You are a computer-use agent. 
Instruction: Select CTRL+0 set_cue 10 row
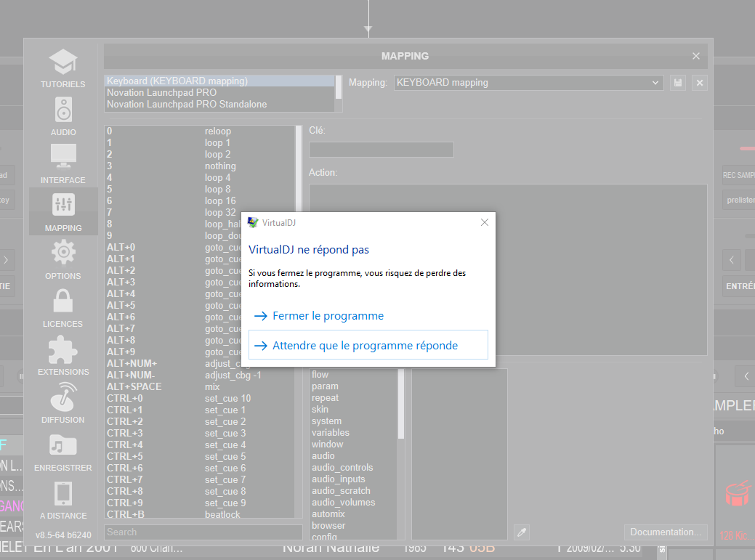click(200, 398)
